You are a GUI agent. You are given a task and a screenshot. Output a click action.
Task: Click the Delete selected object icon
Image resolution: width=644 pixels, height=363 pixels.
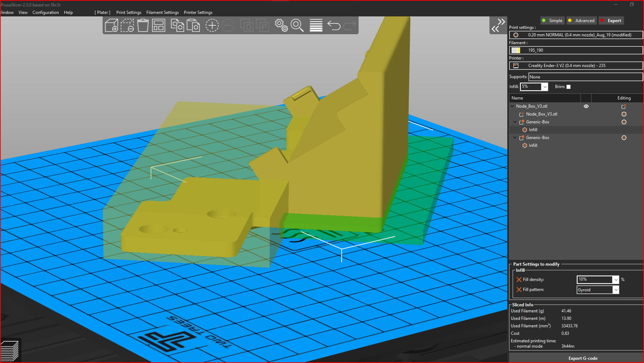(127, 26)
